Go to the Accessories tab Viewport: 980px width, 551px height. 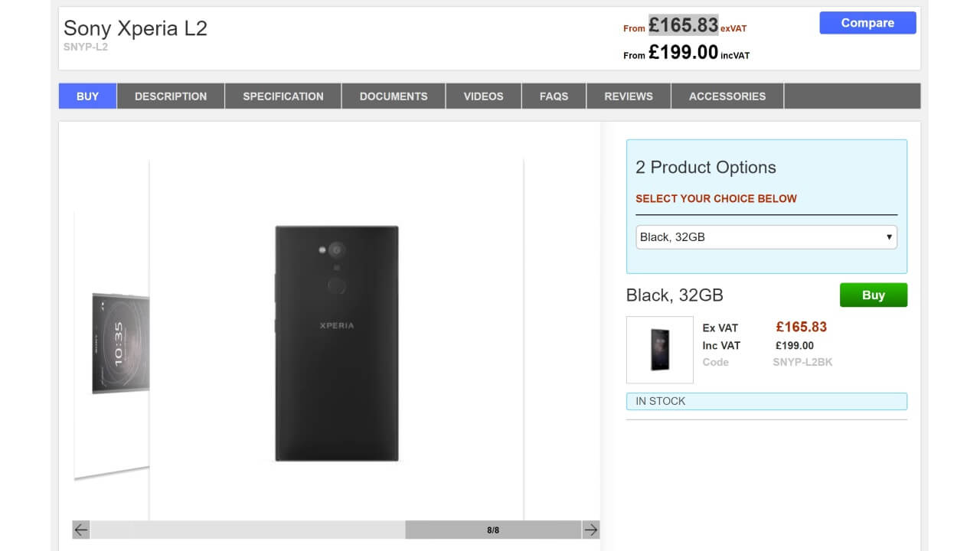(727, 96)
